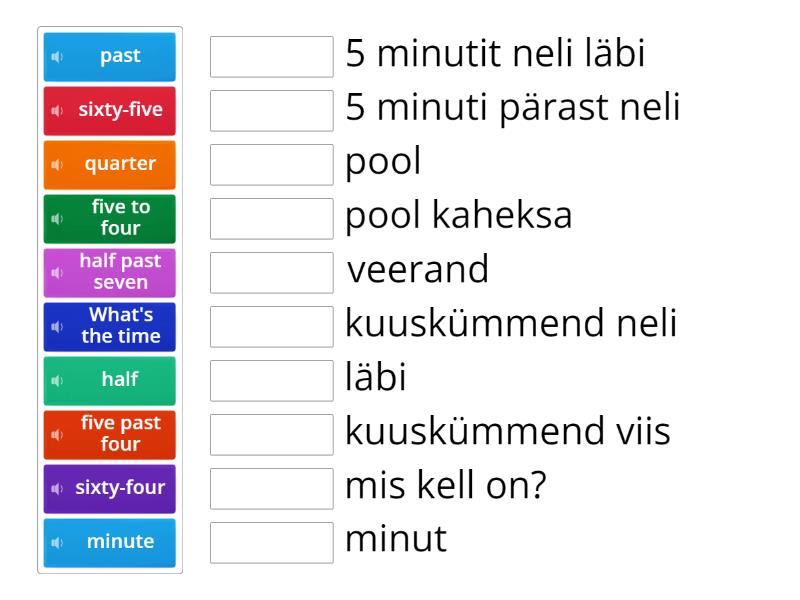Play audio for the 'sixty-five' tile

[57, 111]
